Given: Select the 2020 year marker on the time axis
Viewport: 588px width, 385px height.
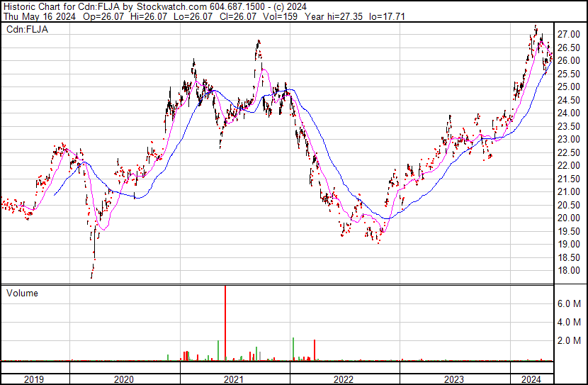Looking at the screenshot, I should (125, 379).
